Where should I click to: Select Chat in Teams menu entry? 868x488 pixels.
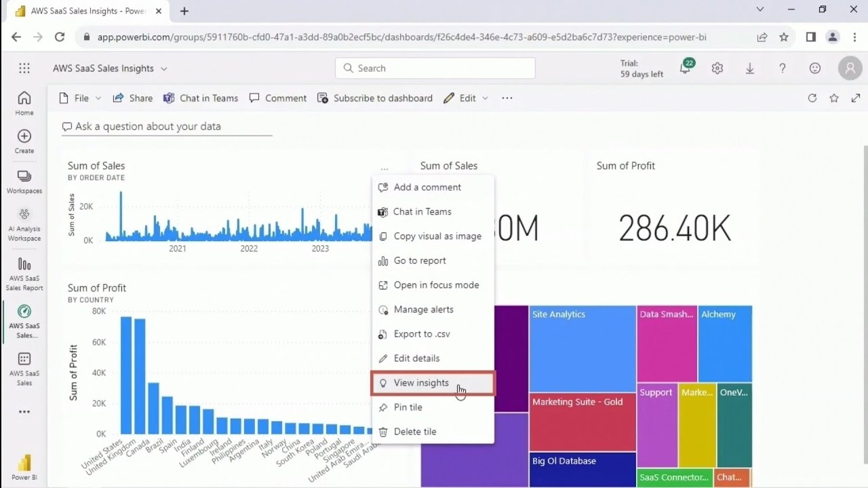tap(433, 211)
